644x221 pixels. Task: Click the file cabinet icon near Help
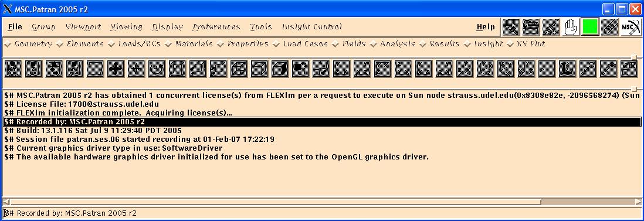[x=531, y=27]
